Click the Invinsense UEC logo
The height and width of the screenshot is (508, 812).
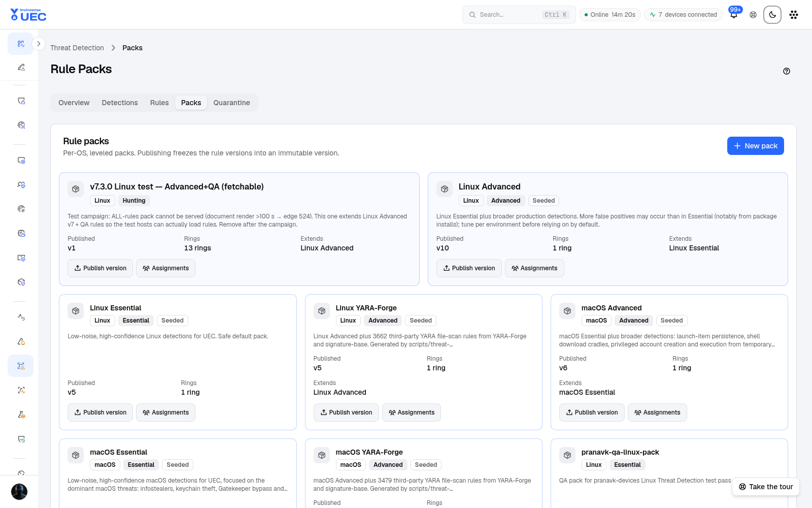coord(28,15)
